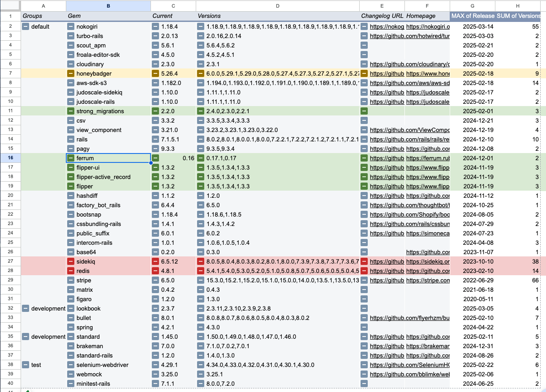Select the factory_bot_rails cell

point(108,205)
